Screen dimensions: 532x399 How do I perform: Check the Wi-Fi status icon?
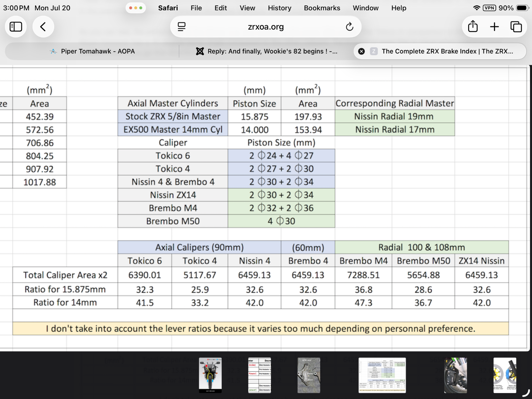[476, 8]
